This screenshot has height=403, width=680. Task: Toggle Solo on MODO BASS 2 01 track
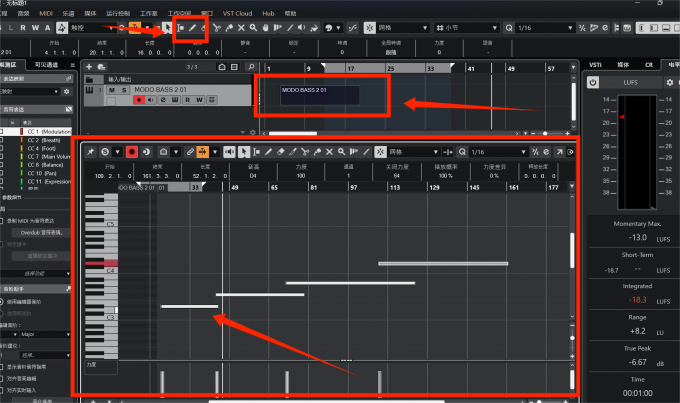(124, 90)
